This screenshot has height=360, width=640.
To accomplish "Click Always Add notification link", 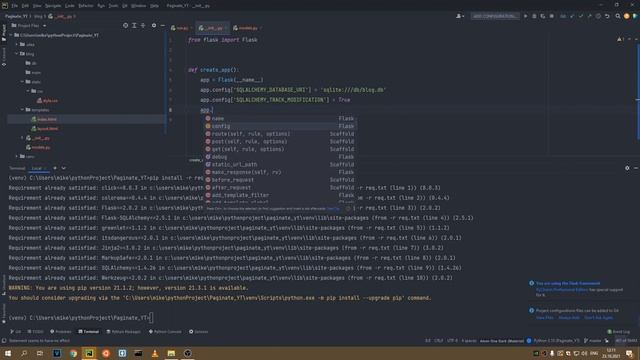I will coord(569,318).
